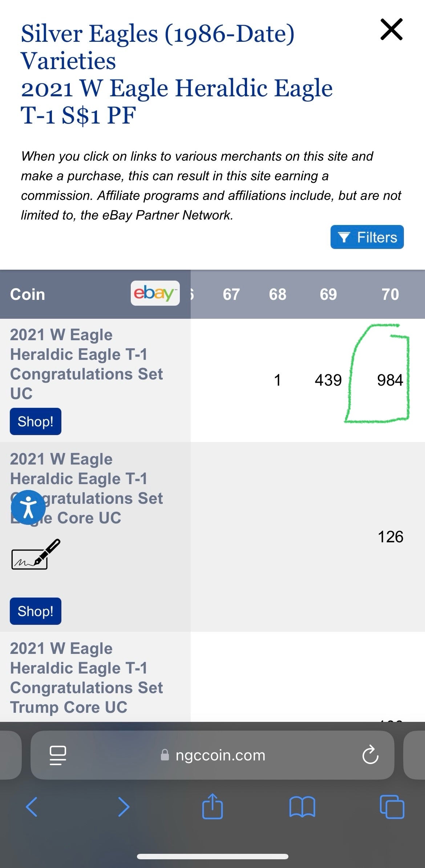Screen dimensions: 425x868
Task: Open Safari bookmarks
Action: pos(302,807)
